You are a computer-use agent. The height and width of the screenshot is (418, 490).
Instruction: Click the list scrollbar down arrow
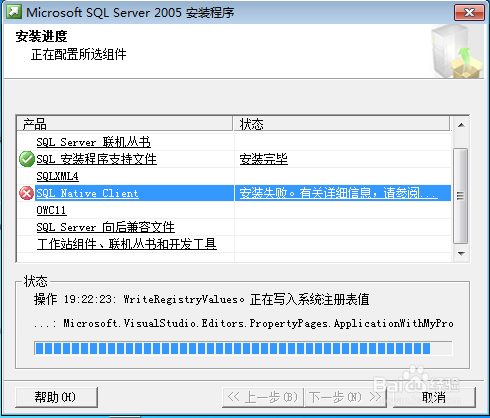click(461, 254)
